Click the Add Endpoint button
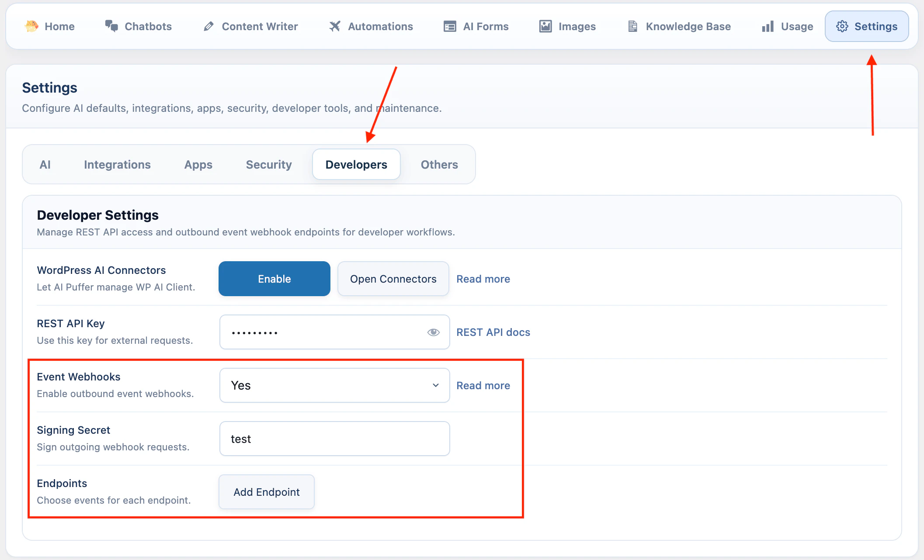Viewport: 924px width, 560px height. [267, 492]
